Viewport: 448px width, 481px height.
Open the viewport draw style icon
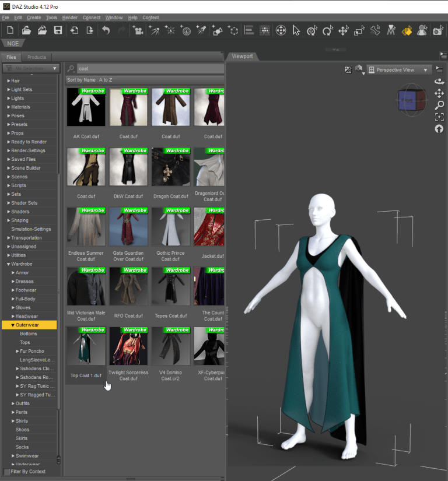[x=359, y=69]
